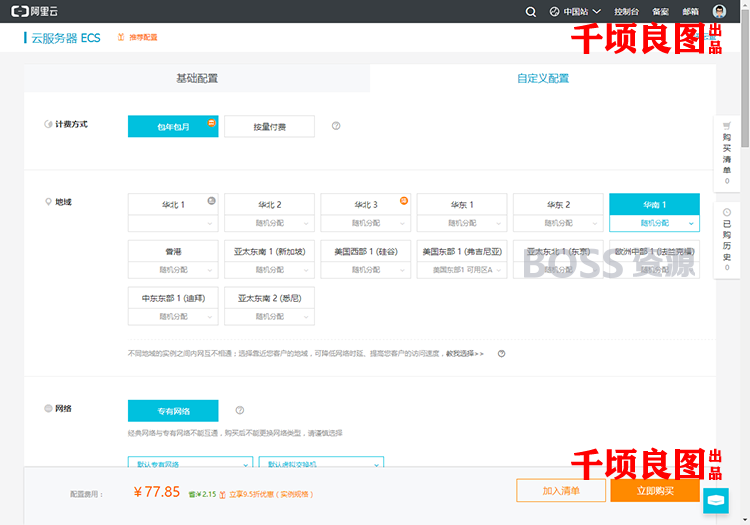Open 默认专有网络 dropdown
The width and height of the screenshot is (750, 525).
[190, 462]
